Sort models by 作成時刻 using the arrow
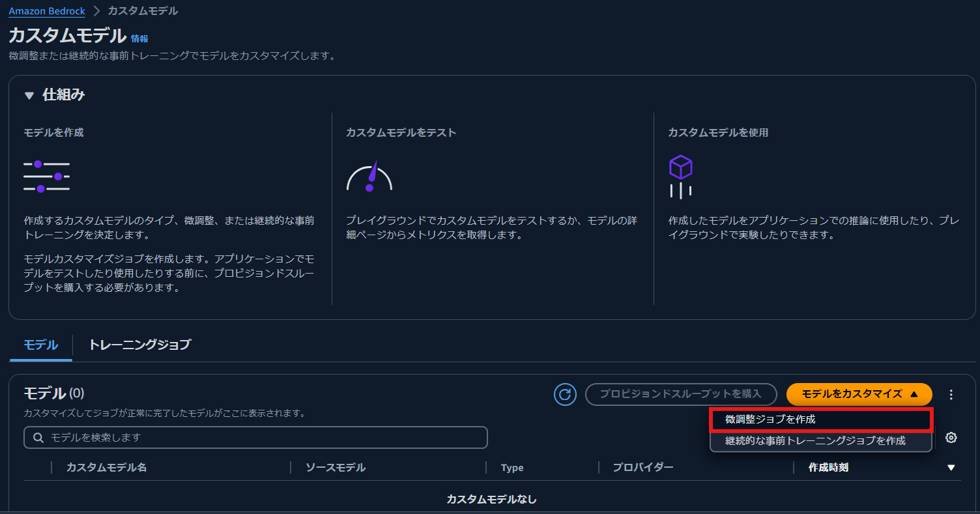Screen dimensions: 980x514 952,467
